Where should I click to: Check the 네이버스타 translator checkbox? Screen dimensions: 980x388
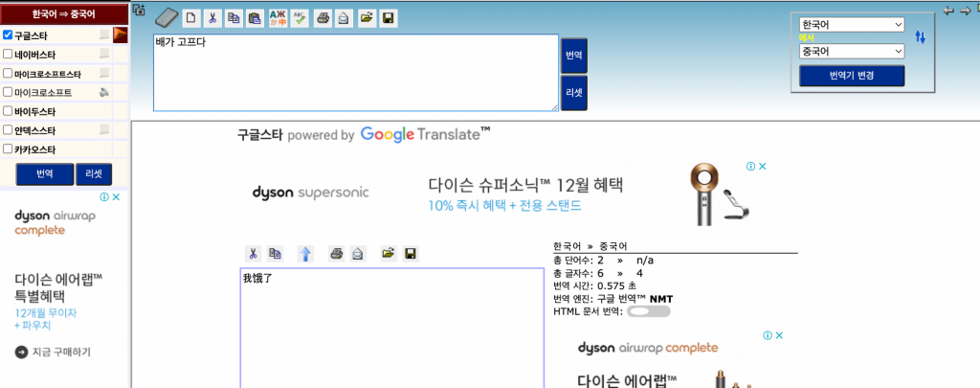click(8, 54)
